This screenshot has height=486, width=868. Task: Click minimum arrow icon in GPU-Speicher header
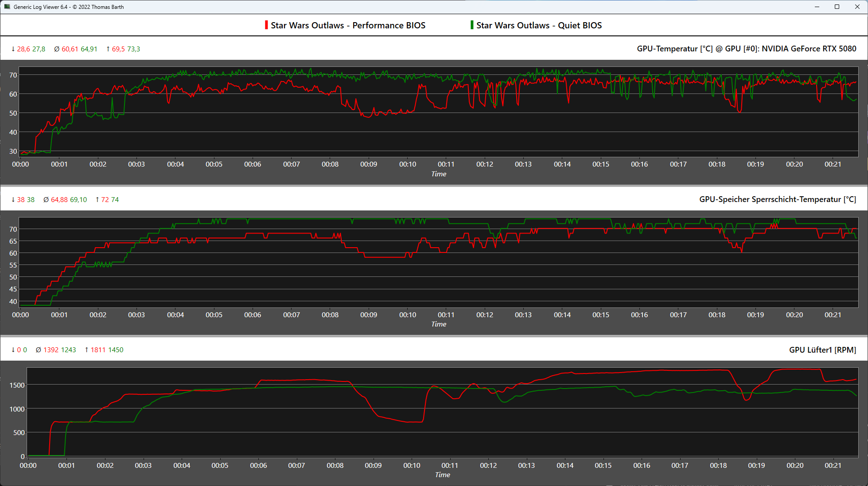tap(13, 200)
